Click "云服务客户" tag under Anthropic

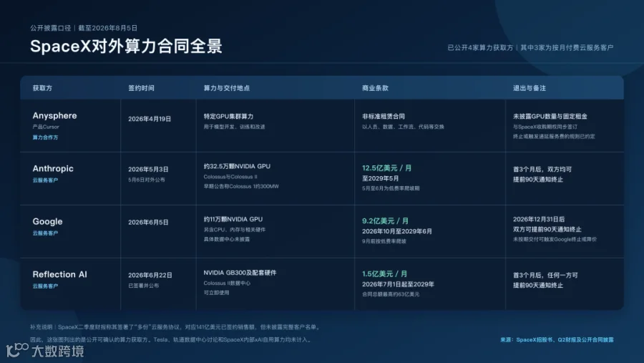[45, 180]
